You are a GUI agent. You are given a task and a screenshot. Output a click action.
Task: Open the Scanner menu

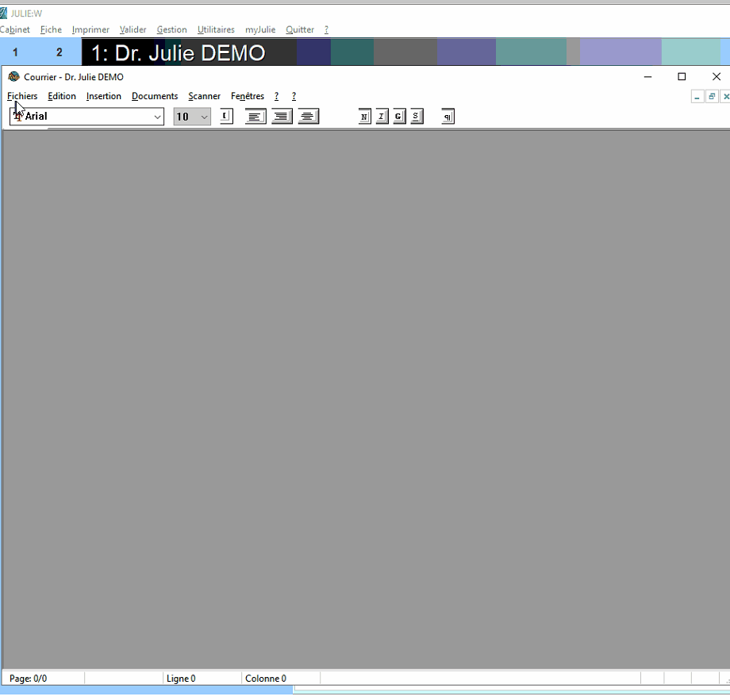(x=204, y=96)
